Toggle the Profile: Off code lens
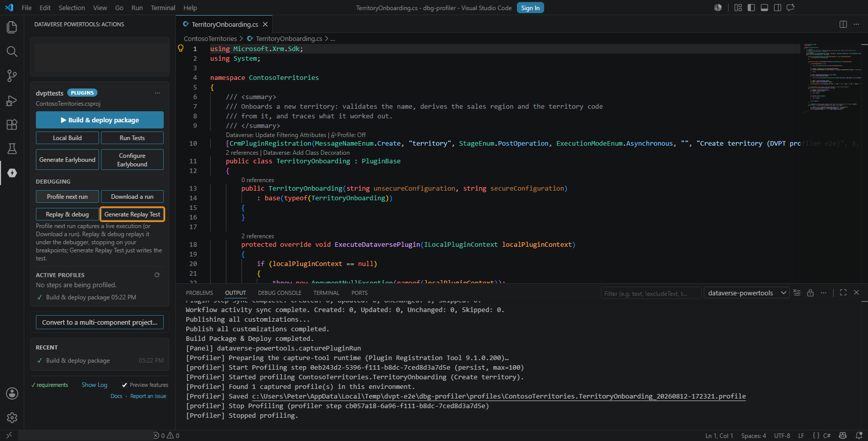868x441 pixels. tap(349, 135)
